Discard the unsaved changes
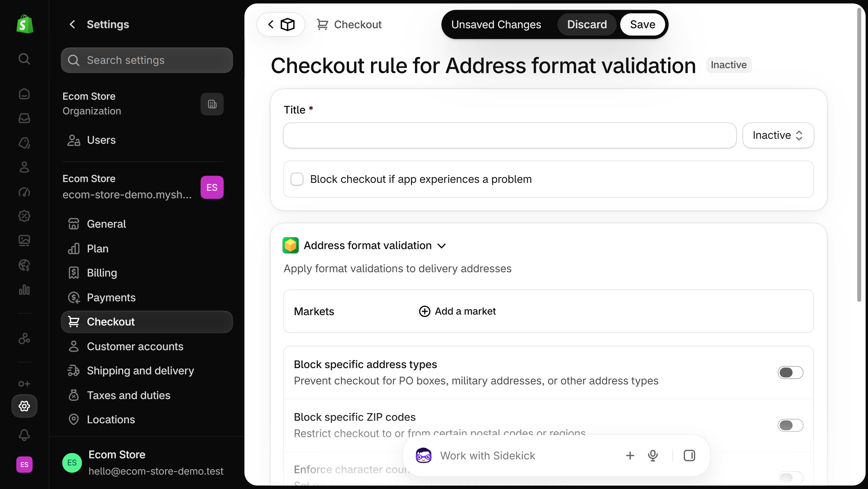This screenshot has width=868, height=489. [x=587, y=24]
